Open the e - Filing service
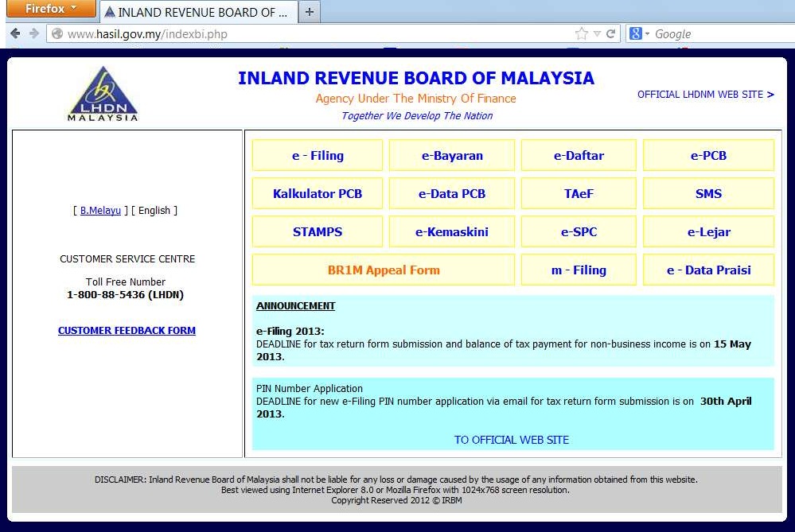Viewport: 795px width, 532px height. point(318,156)
